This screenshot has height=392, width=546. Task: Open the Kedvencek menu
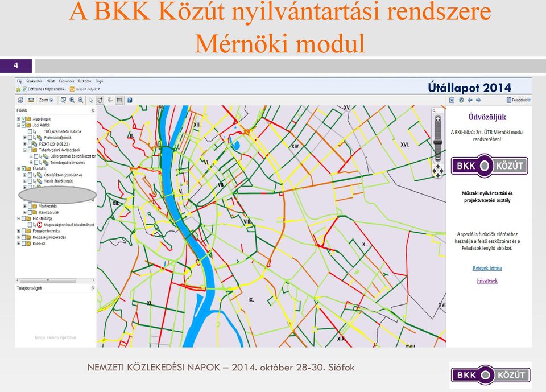(67, 81)
